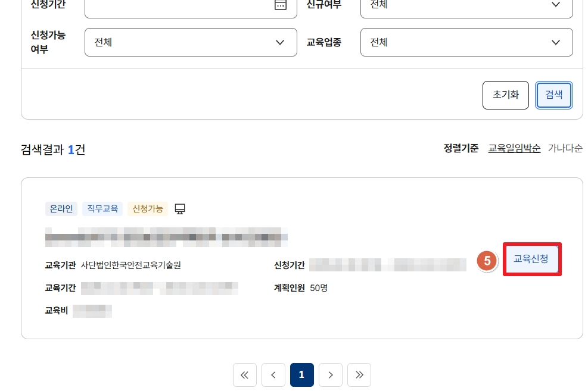588x391 pixels.
Task: Go to previous results page
Action: [273, 374]
